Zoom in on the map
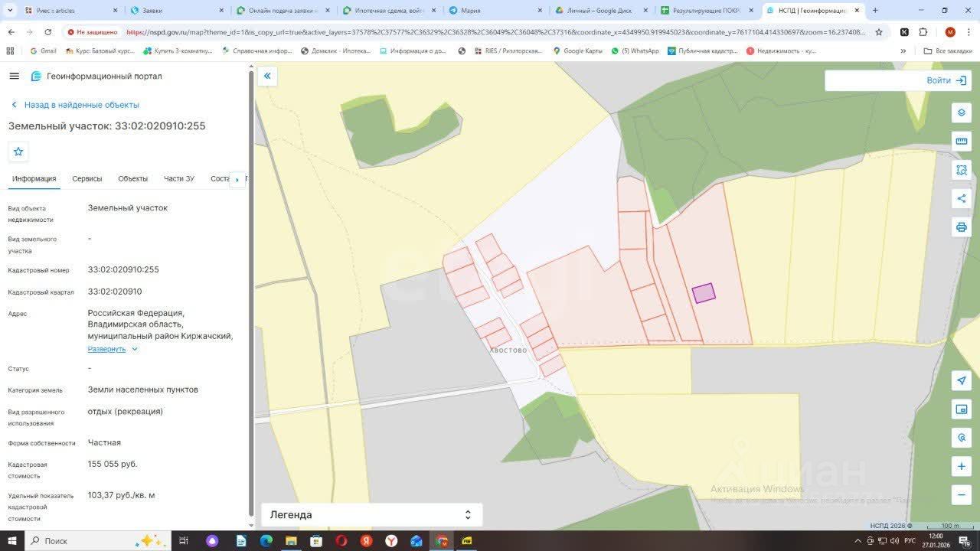Viewport: 980px width, 551px height. click(x=962, y=466)
